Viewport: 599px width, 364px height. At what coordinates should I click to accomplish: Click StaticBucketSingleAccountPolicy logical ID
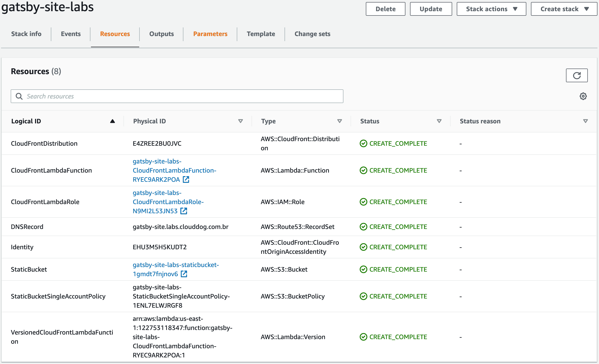[x=58, y=296]
